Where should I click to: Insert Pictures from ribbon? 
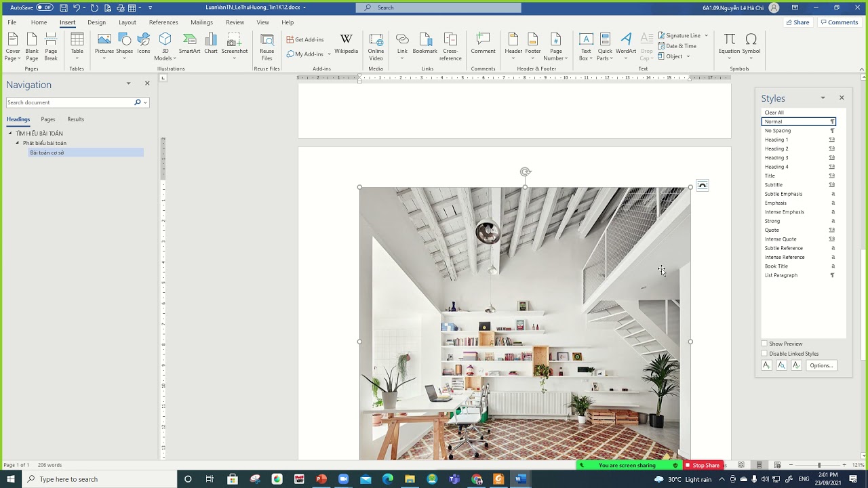[104, 46]
